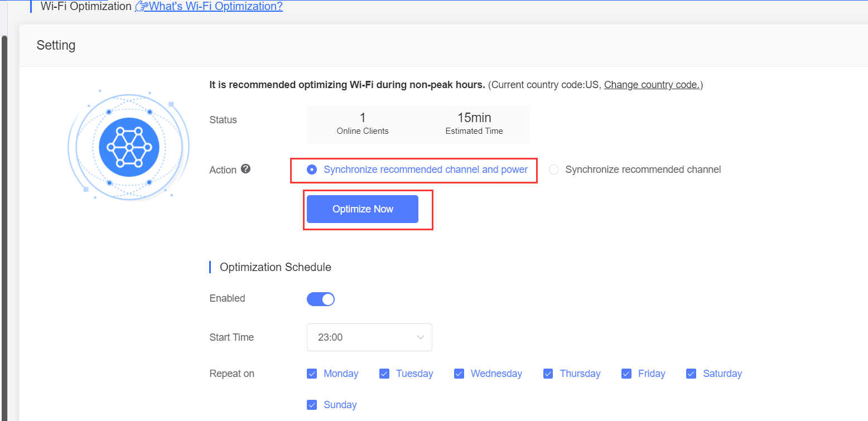Uncheck the Saturday checkbox
868x421 pixels.
[x=691, y=374]
